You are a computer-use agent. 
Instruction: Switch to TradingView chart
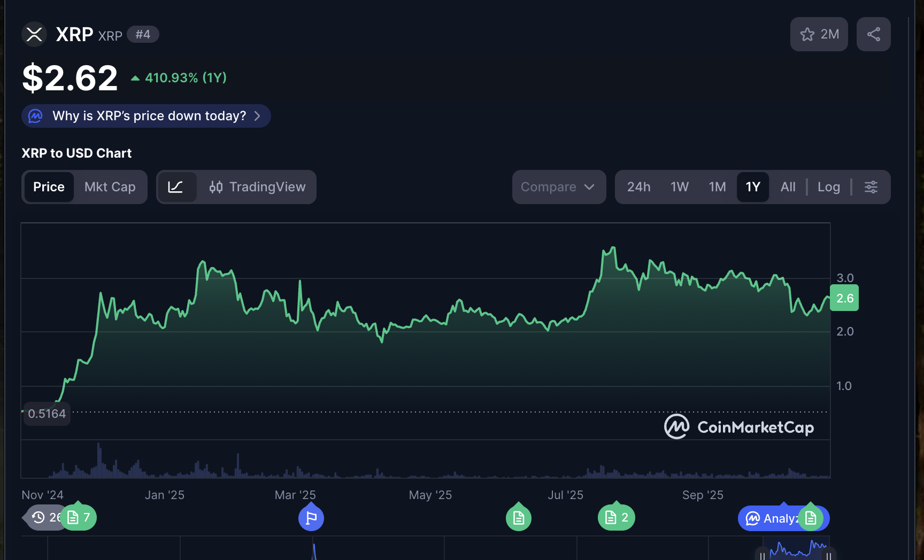tap(257, 187)
